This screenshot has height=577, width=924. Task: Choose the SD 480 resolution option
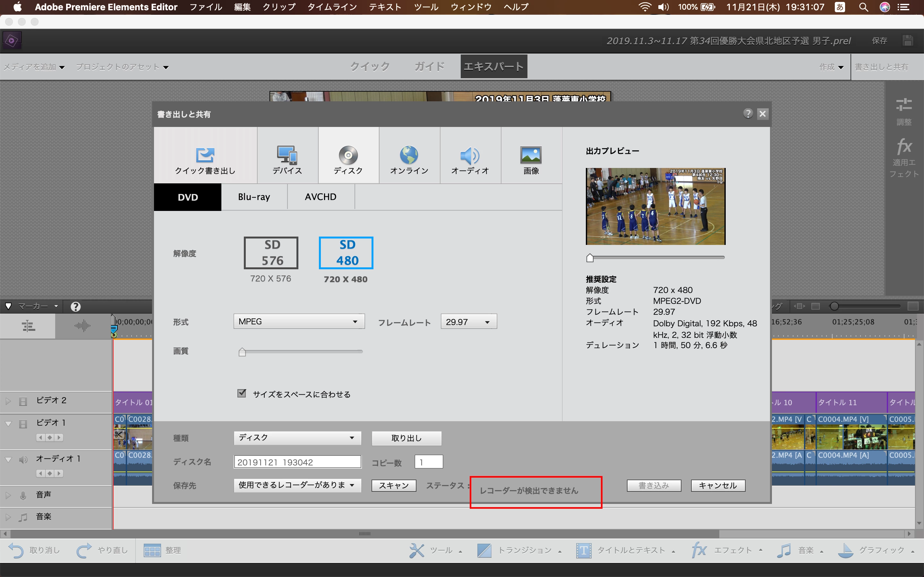coord(346,253)
